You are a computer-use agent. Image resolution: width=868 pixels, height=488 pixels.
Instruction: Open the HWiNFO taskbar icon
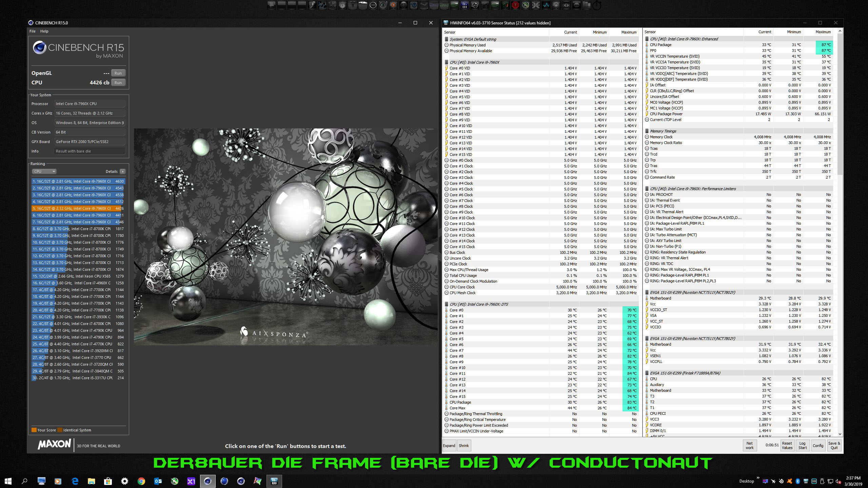274,481
